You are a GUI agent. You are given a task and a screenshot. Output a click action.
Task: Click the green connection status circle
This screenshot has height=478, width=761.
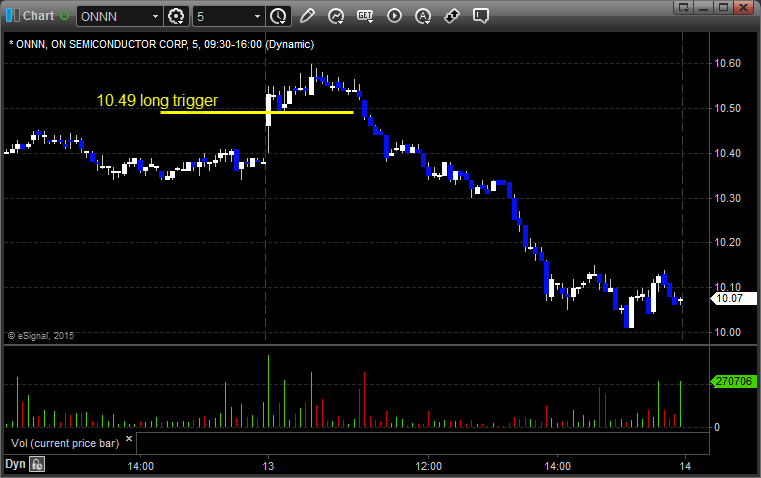(65, 16)
